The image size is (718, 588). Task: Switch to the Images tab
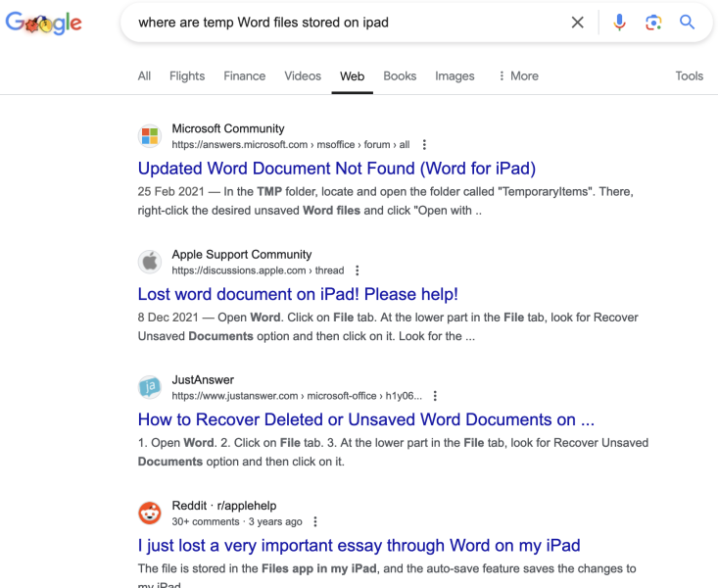[455, 76]
